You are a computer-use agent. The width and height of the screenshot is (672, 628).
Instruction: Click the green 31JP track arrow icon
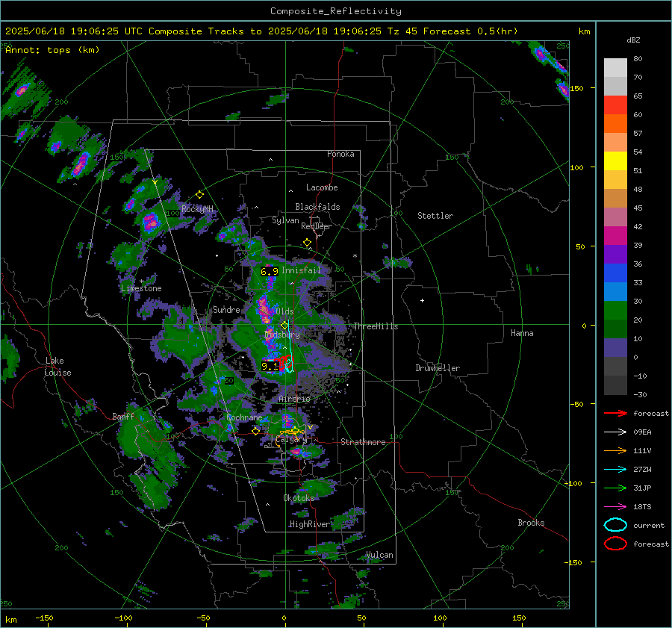[615, 488]
